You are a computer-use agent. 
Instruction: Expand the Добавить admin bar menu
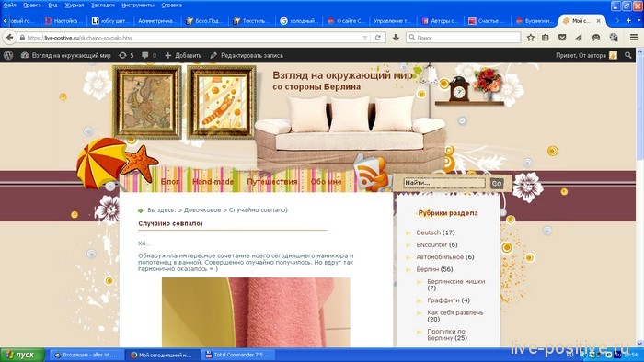click(183, 55)
